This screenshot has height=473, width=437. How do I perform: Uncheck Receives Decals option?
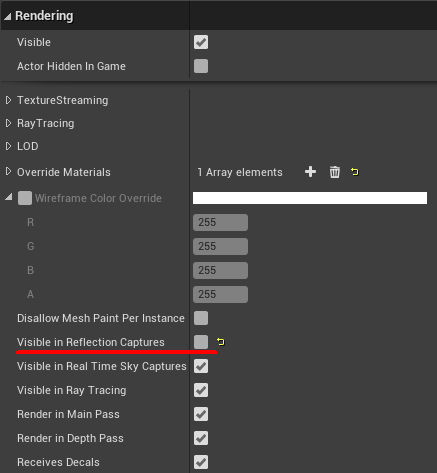pyautogui.click(x=201, y=462)
